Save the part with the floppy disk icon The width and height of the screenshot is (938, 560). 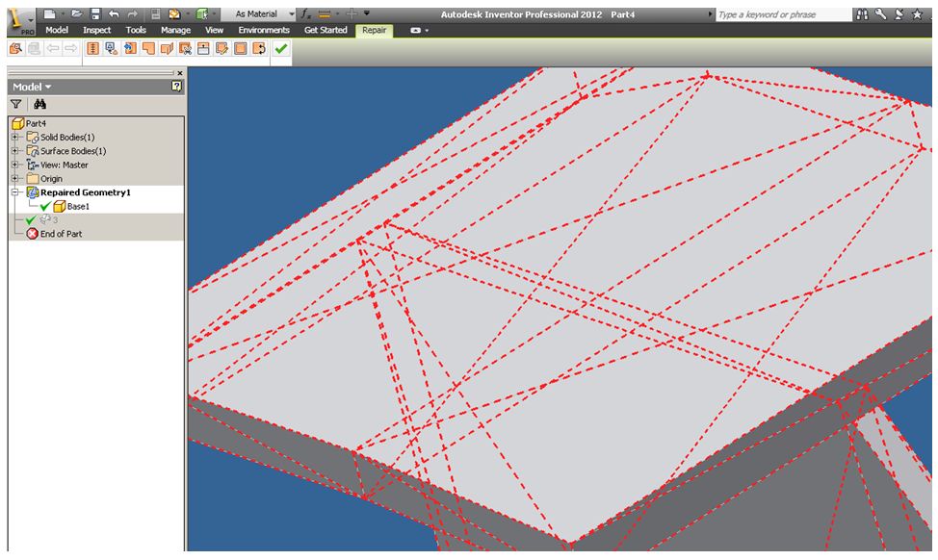point(94,13)
